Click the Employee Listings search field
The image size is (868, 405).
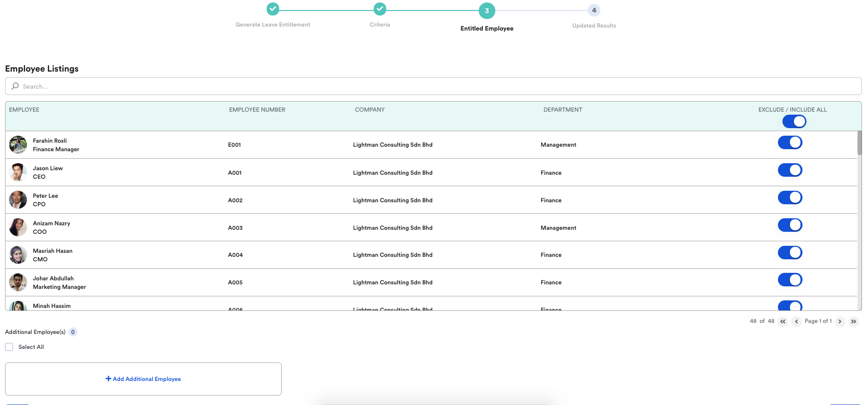(433, 86)
